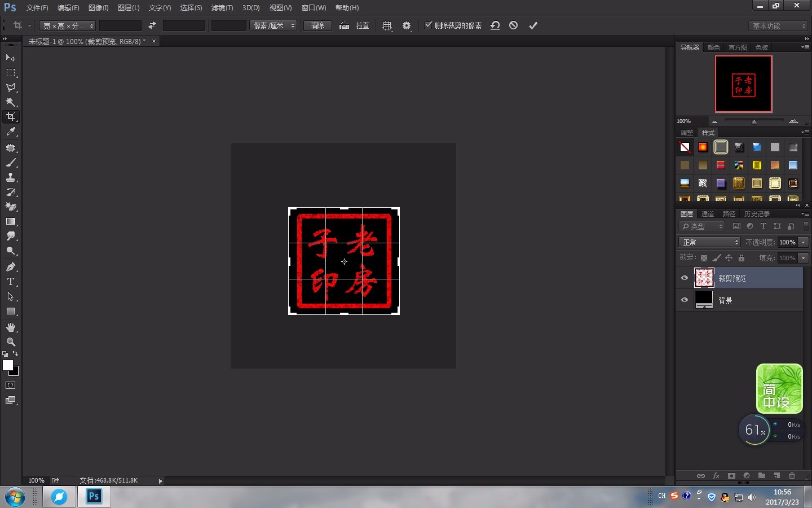Select the Zoom tool
Screen dimensions: 812x508
[11, 342]
